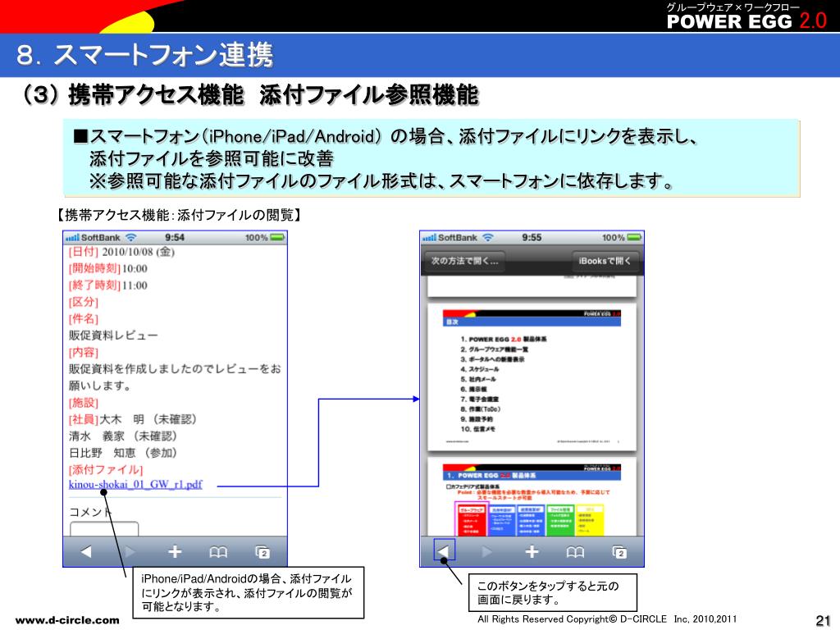840x630 pixels.
Task: Open kinou-shokai_01_GW_r1.pdf attachment link
Action: pos(135,484)
